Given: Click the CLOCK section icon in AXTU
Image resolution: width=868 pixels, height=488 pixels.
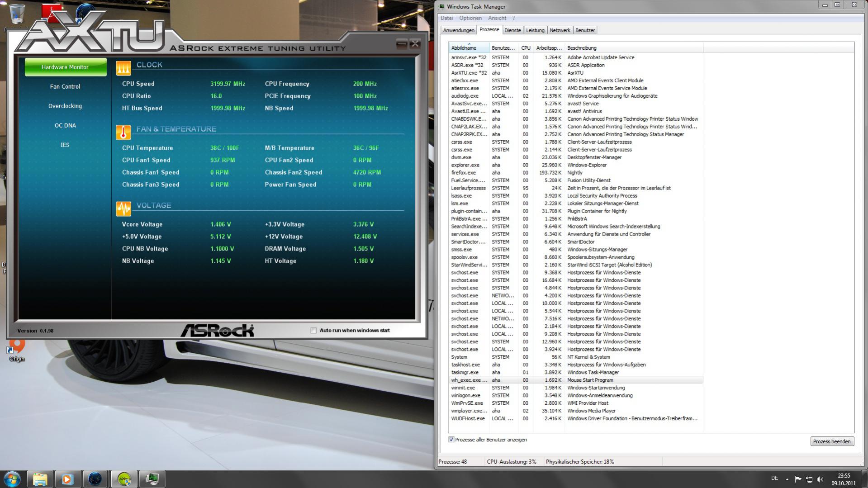Looking at the screenshot, I should [x=123, y=68].
